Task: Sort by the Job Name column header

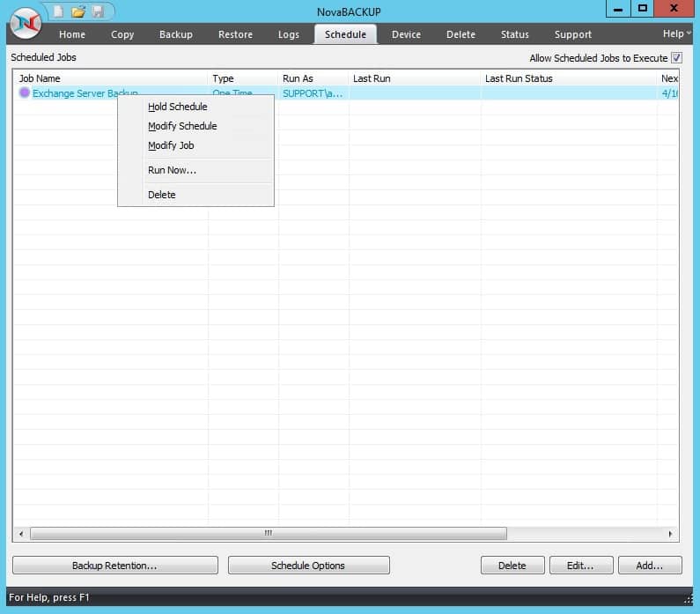Action: pos(111,78)
